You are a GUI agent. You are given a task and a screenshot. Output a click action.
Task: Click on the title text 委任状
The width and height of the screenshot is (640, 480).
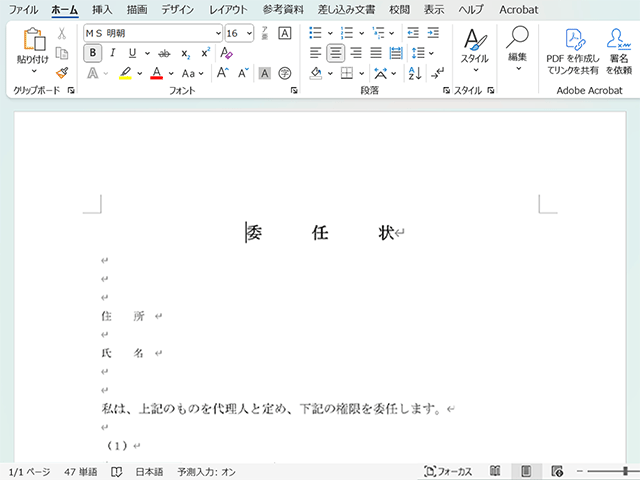coord(320,233)
